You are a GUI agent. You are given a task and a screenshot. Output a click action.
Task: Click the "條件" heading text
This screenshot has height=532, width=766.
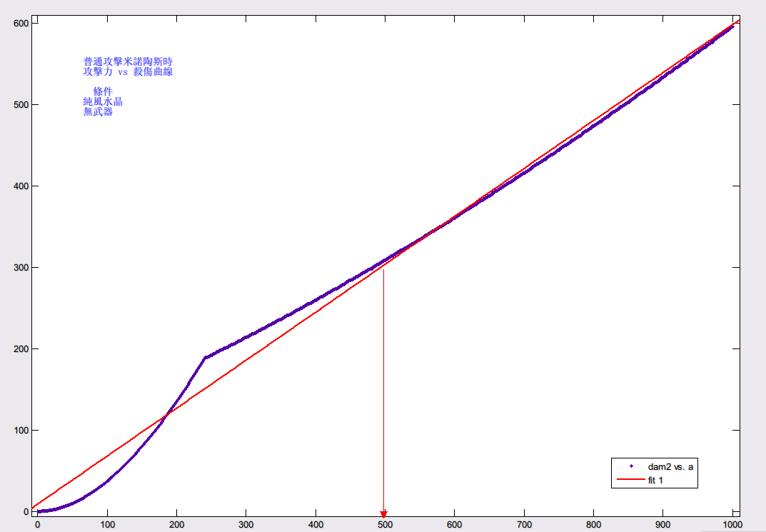pos(103,92)
